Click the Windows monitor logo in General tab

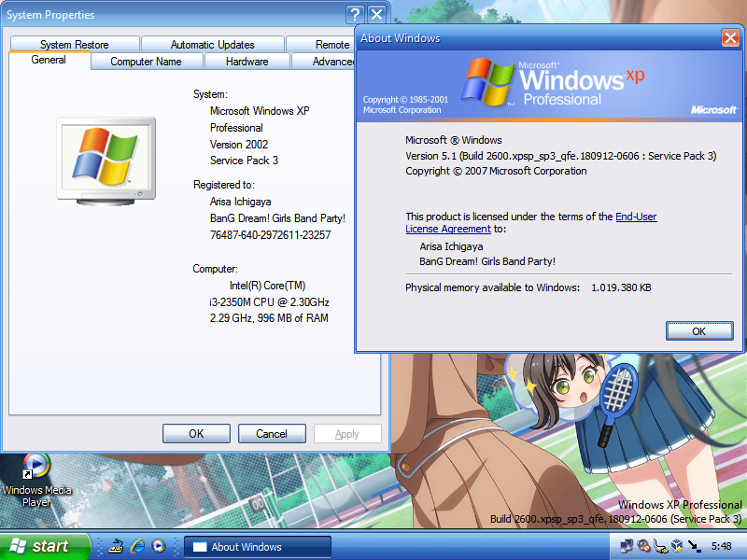[106, 161]
